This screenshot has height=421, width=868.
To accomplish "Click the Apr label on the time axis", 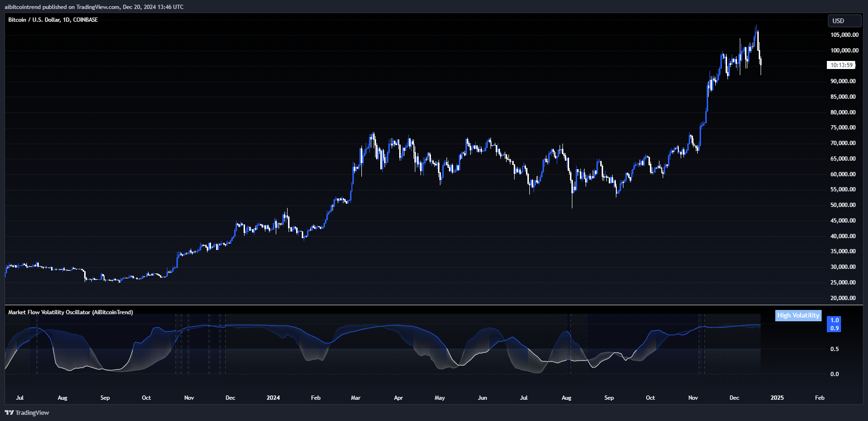I will pos(398,398).
